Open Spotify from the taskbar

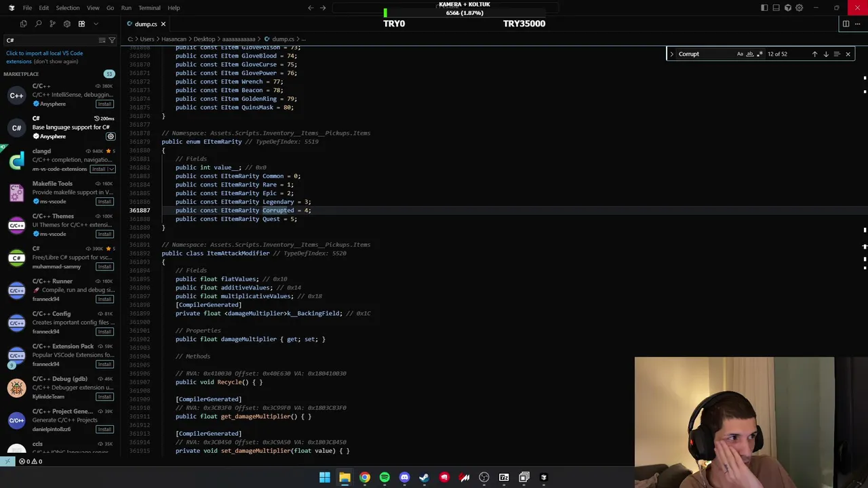[384, 477]
